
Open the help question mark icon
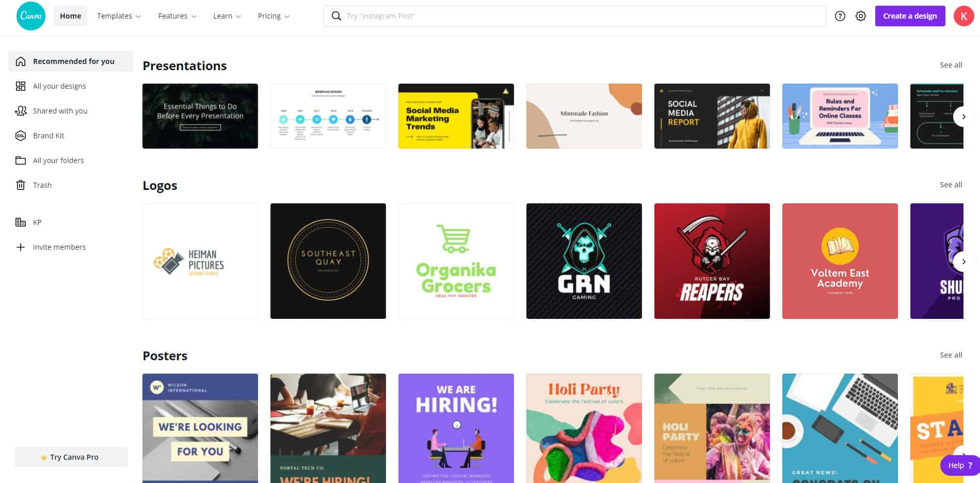tap(840, 16)
